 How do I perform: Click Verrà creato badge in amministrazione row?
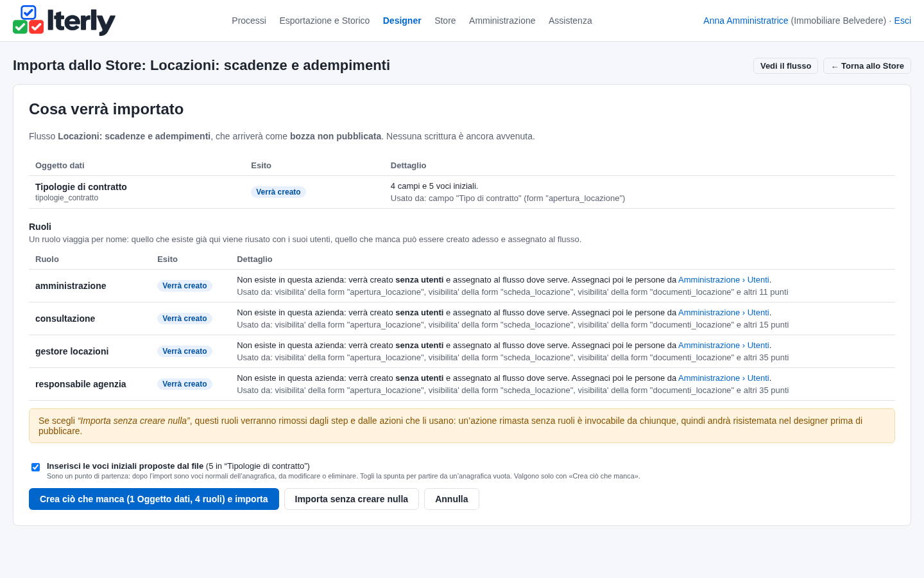click(x=185, y=286)
